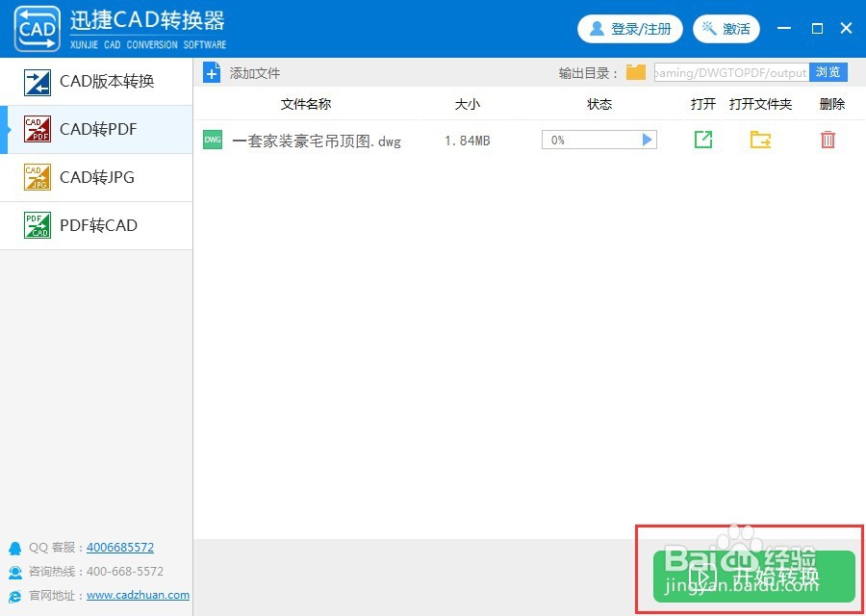The width and height of the screenshot is (866, 616).
Task: Open containing folder via yellow folder icon
Action: [x=761, y=140]
